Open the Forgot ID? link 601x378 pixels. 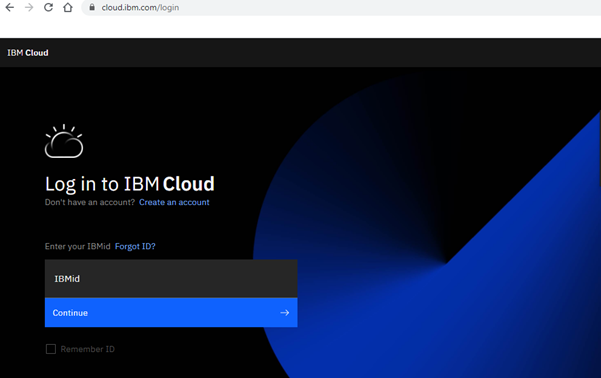[135, 246]
